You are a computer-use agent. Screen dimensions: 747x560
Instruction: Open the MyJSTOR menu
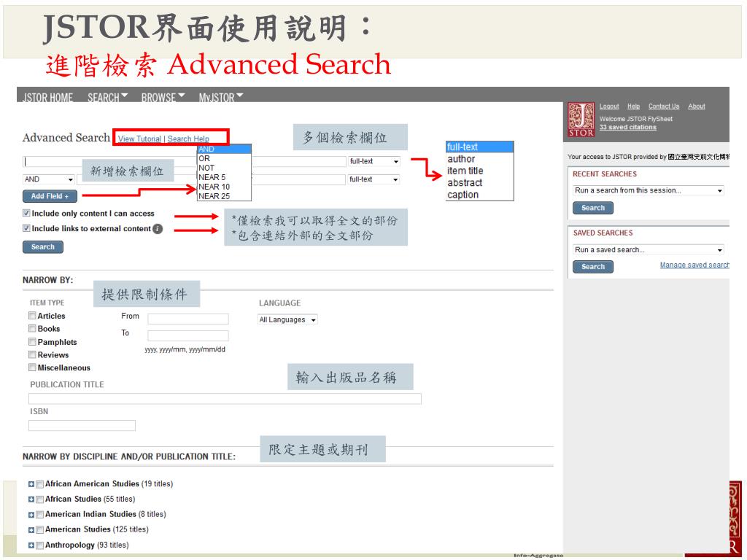click(221, 98)
